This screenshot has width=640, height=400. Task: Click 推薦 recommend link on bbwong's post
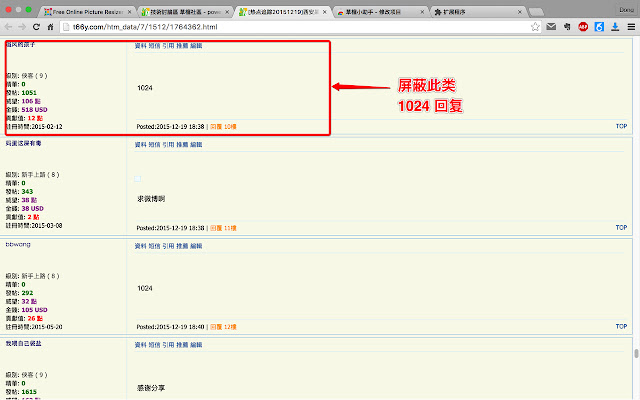tap(182, 246)
